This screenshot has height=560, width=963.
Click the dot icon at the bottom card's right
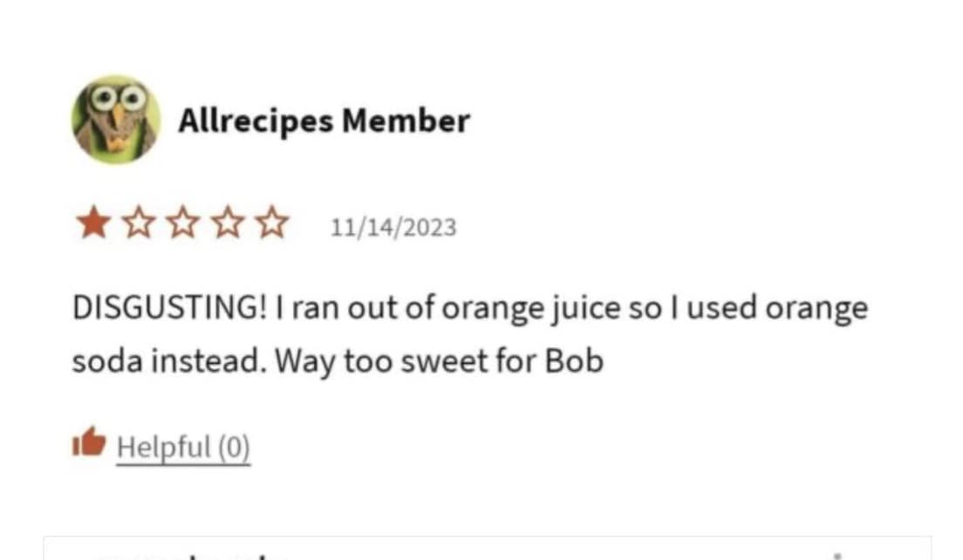click(836, 555)
